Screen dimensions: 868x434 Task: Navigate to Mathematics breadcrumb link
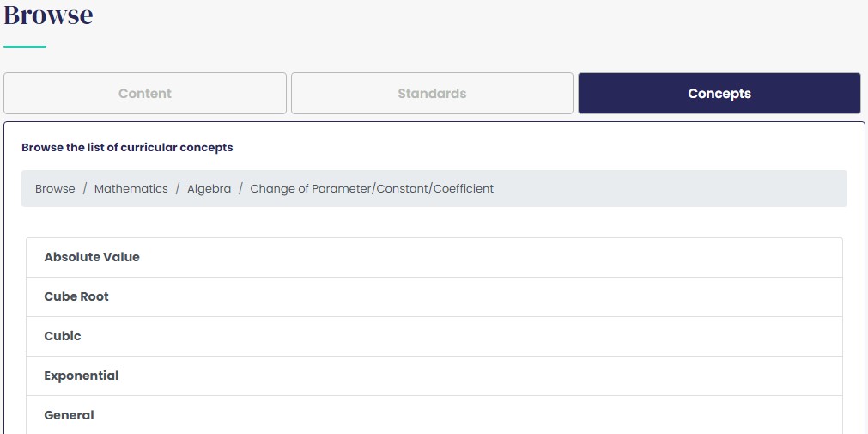(x=131, y=189)
